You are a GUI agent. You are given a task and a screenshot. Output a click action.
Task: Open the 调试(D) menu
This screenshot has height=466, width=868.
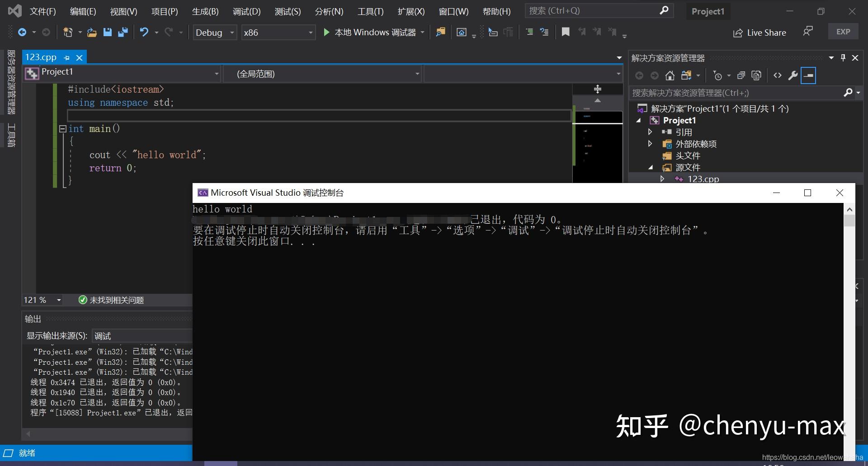tap(246, 11)
